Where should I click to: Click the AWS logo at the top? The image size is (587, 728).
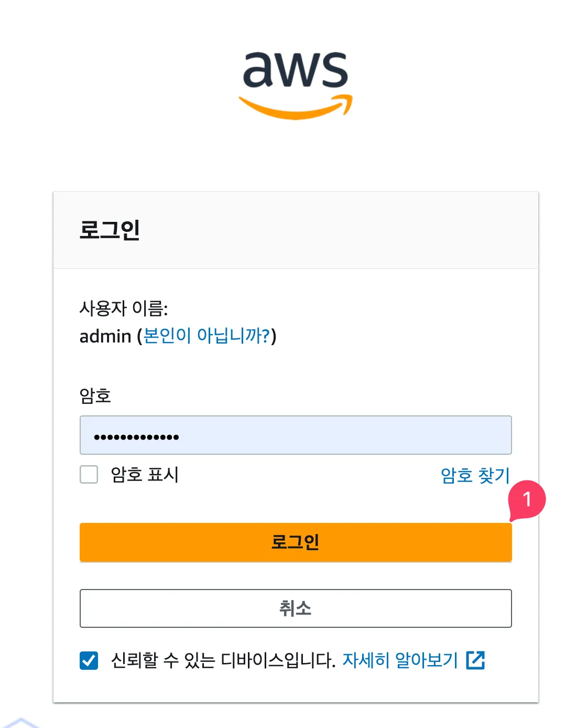coord(295,71)
